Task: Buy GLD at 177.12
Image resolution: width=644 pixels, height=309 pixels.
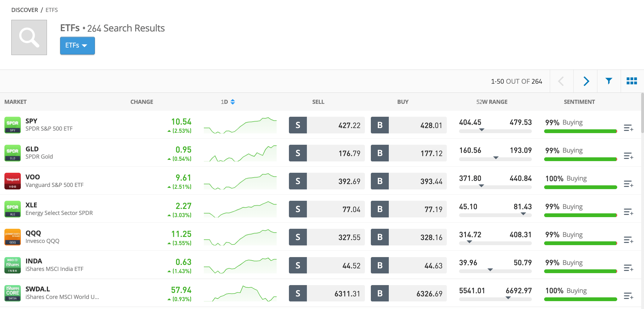Action: click(x=409, y=153)
